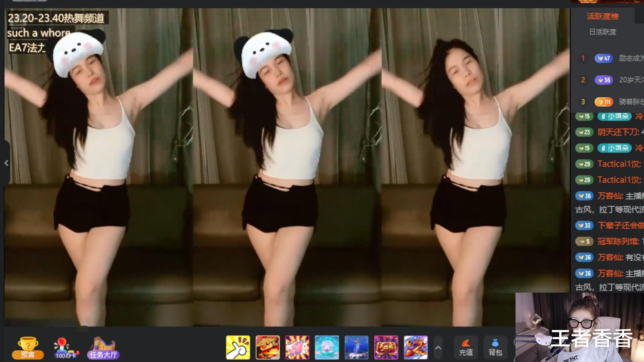Select the purple-framed red and gold gift icon

click(386, 347)
